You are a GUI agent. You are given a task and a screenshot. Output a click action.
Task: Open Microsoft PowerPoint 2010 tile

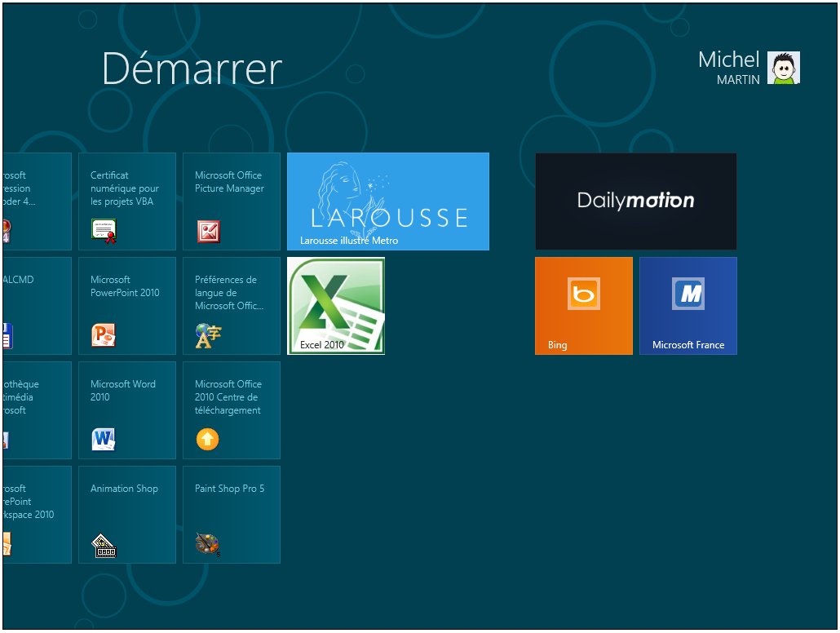pos(126,306)
